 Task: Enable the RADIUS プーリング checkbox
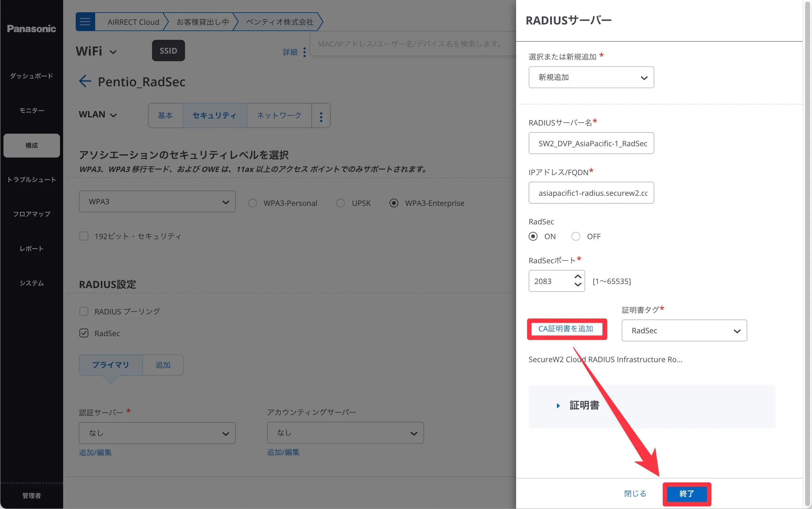pos(84,311)
